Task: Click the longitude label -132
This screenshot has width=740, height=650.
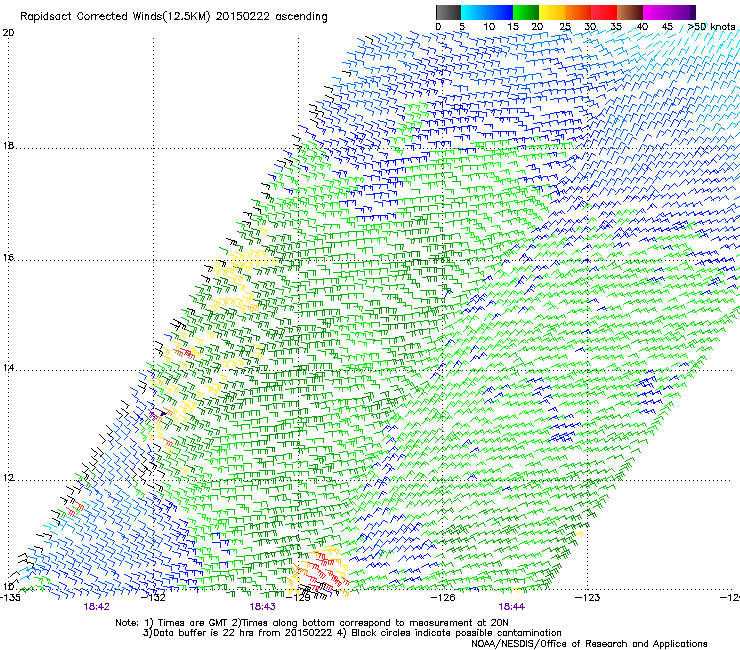Action: pos(155,598)
